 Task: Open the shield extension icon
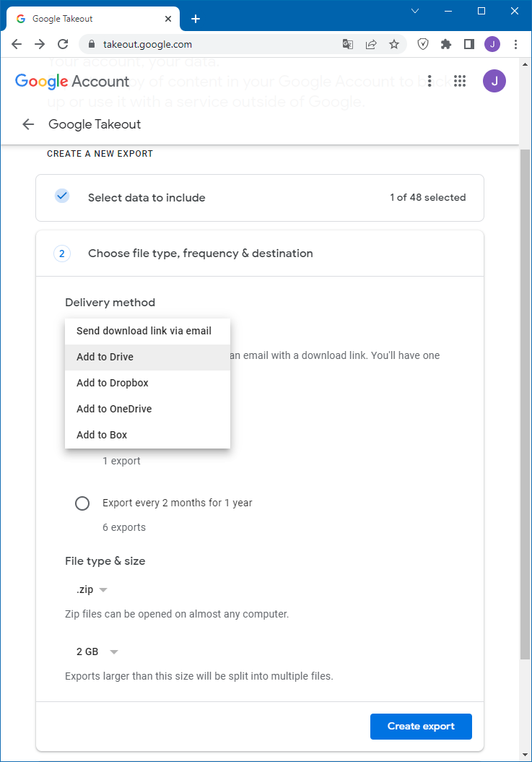(423, 44)
